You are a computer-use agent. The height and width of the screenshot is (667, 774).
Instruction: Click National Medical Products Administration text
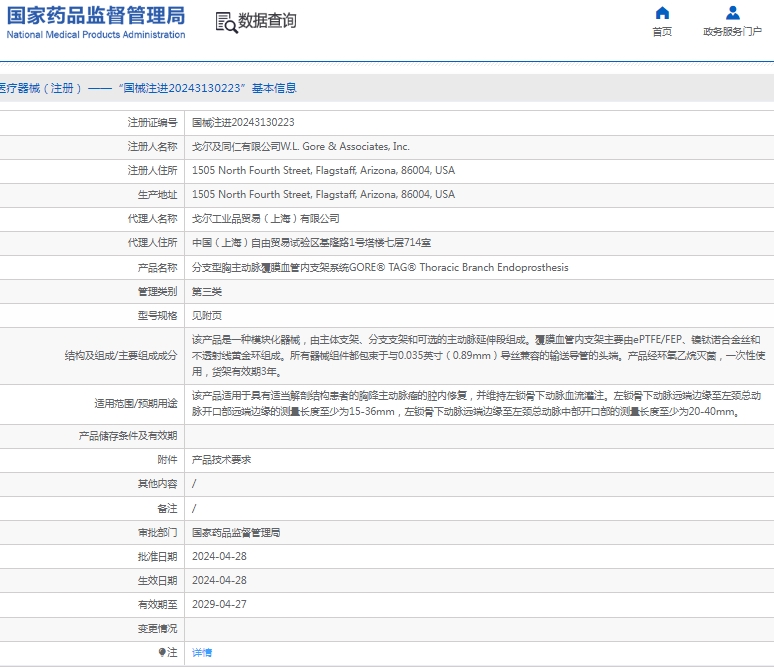[x=96, y=35]
